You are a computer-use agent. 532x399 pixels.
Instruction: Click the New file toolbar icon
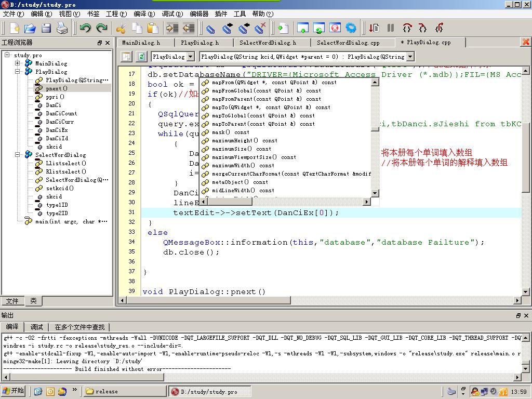point(14,28)
